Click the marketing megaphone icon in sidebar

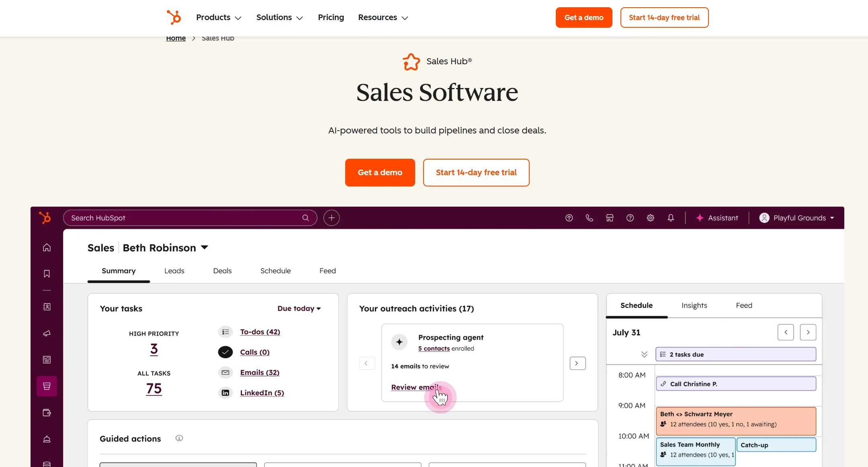(x=47, y=333)
